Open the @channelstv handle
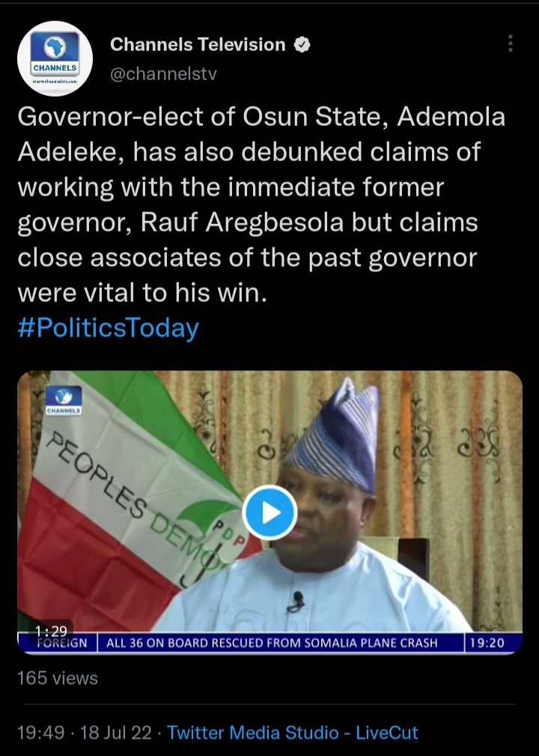The image size is (539, 756). click(164, 73)
